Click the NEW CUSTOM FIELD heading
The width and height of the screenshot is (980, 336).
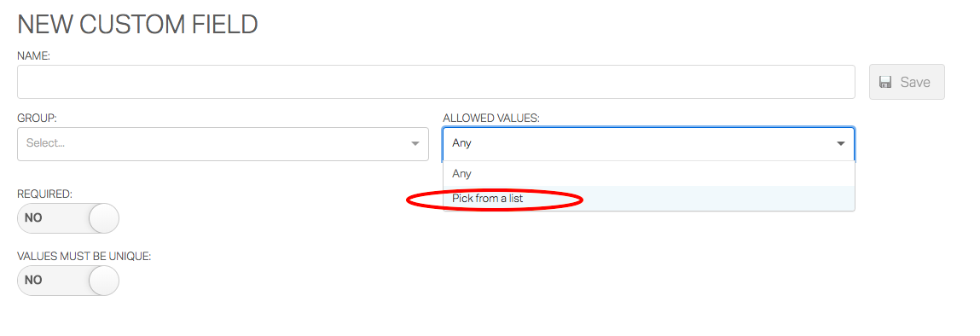(x=137, y=25)
